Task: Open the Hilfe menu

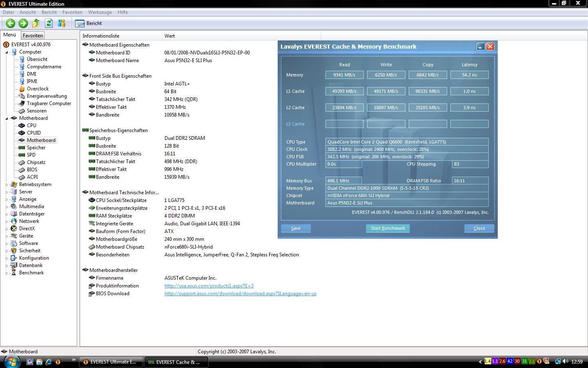Action: [122, 12]
